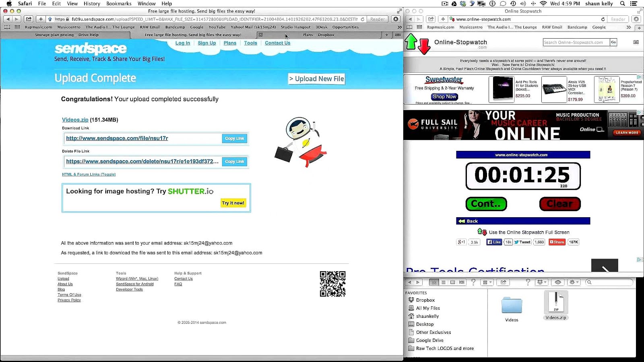Click the Cont.. stopwatch button

click(486, 204)
